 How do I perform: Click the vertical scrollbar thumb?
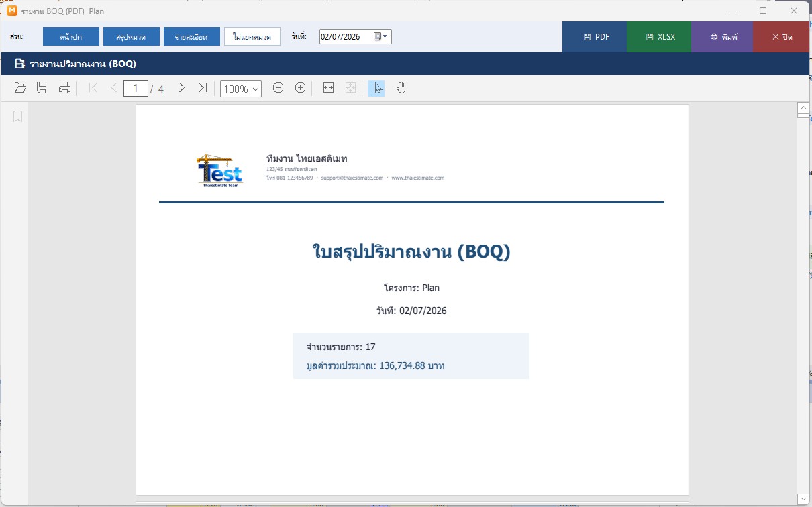(803, 115)
